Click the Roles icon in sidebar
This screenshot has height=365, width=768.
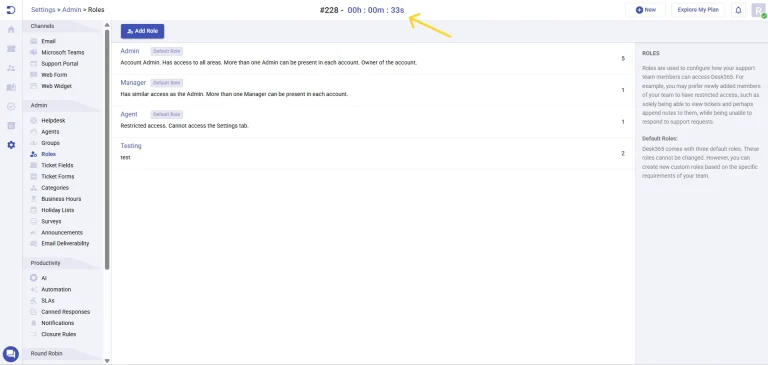coord(33,154)
